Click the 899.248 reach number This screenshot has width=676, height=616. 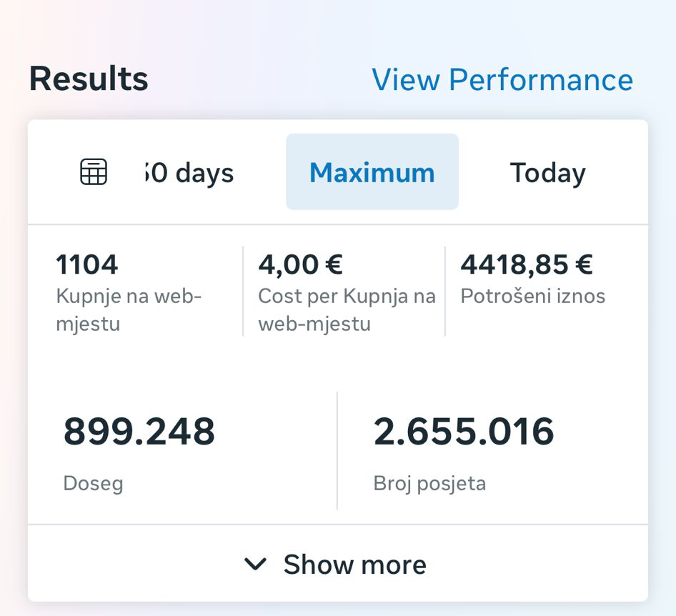coord(139,432)
